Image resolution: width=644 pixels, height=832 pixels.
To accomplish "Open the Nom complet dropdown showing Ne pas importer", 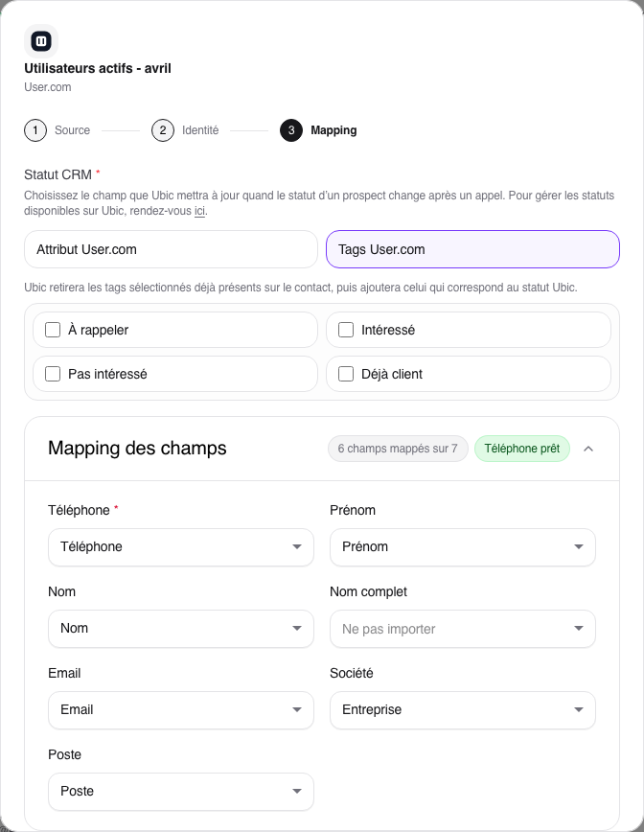I will (463, 629).
